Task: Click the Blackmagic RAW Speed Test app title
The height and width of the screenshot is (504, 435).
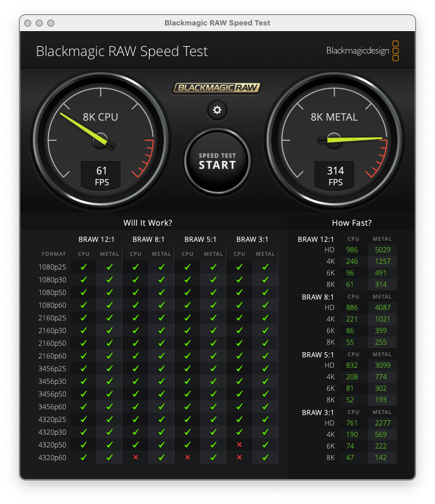Action: 122,51
